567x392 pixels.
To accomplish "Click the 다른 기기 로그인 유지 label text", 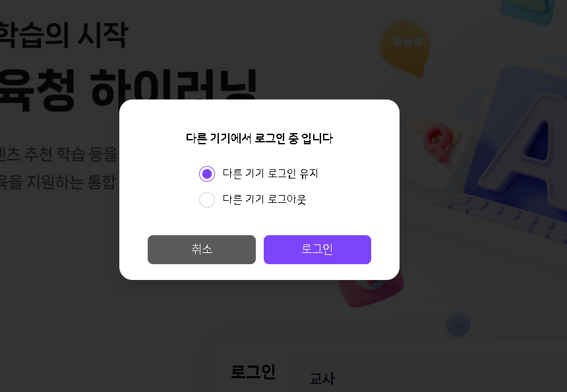I will 270,173.
